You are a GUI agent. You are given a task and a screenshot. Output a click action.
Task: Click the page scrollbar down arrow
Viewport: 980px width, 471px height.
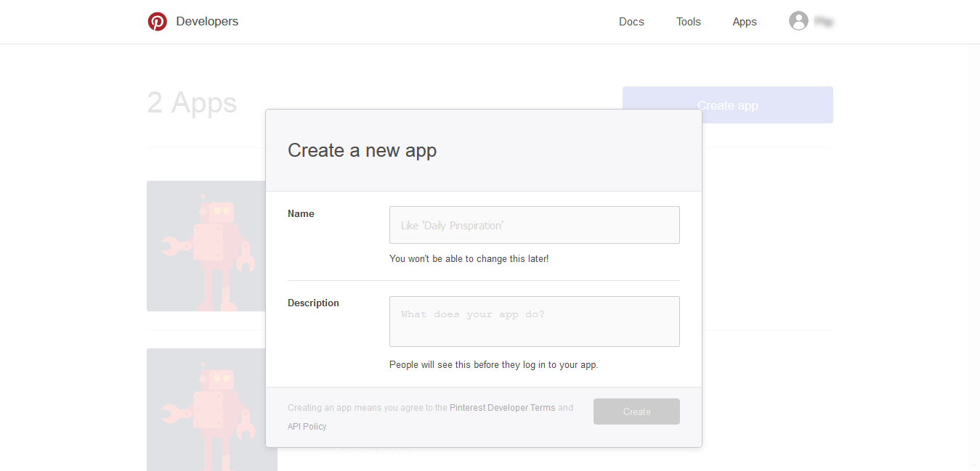click(x=974, y=465)
